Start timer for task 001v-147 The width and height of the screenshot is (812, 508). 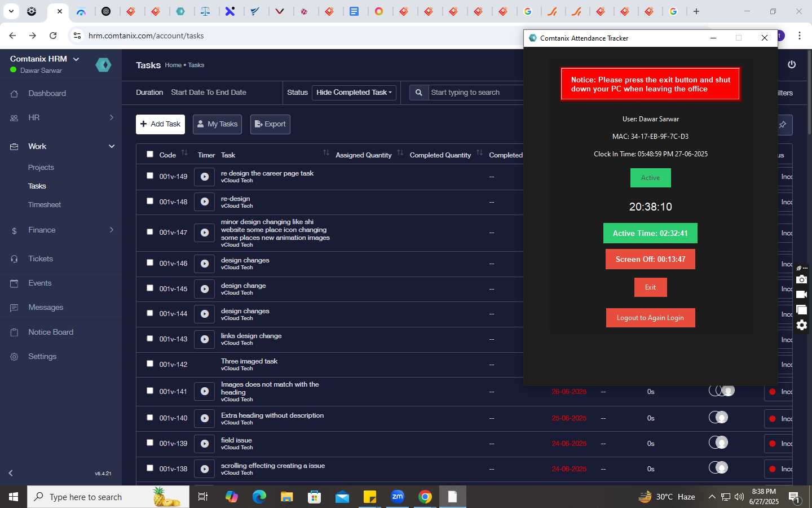pyautogui.click(x=204, y=233)
